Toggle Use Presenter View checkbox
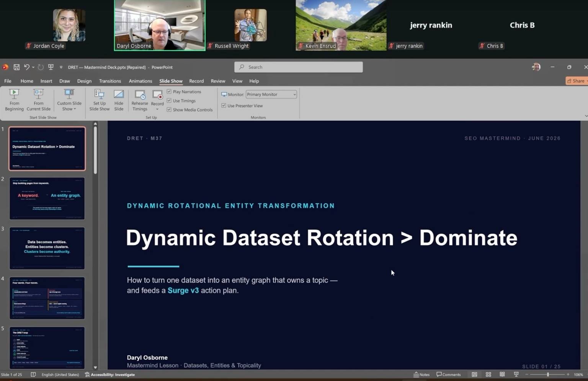588x381 pixels. (x=224, y=105)
